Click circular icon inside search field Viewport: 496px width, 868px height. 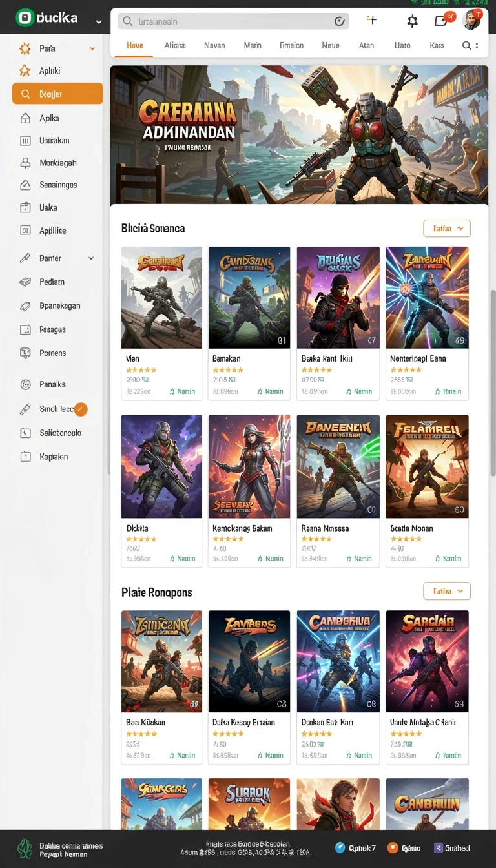click(x=339, y=21)
